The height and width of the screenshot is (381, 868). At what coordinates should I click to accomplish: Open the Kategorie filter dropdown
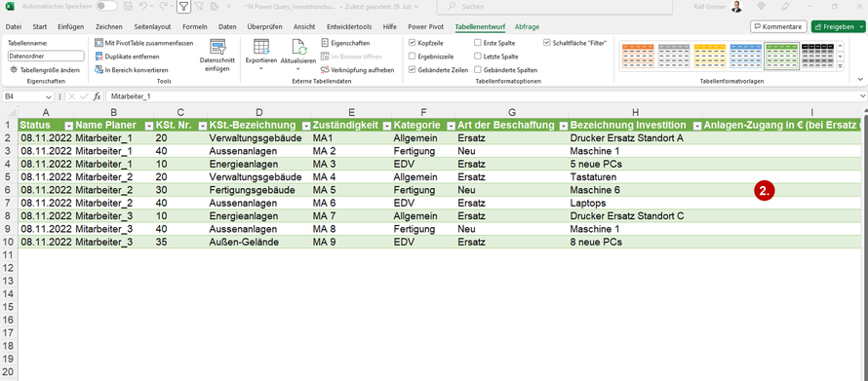452,126
